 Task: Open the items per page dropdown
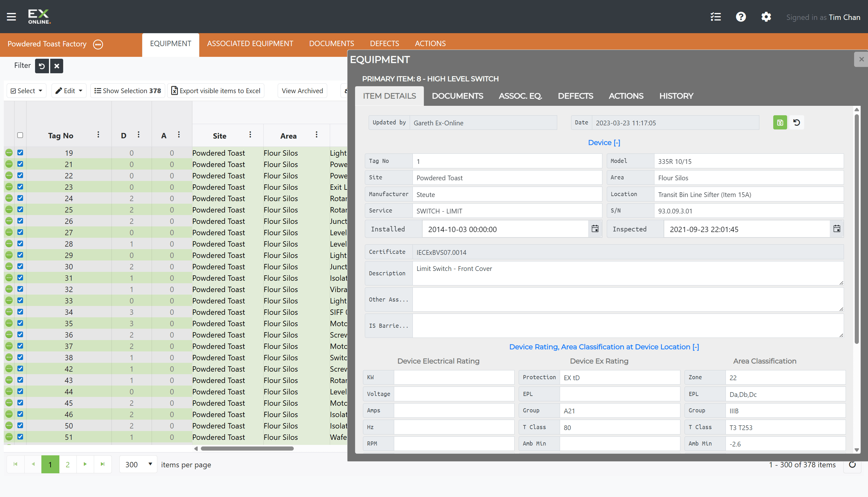(138, 464)
